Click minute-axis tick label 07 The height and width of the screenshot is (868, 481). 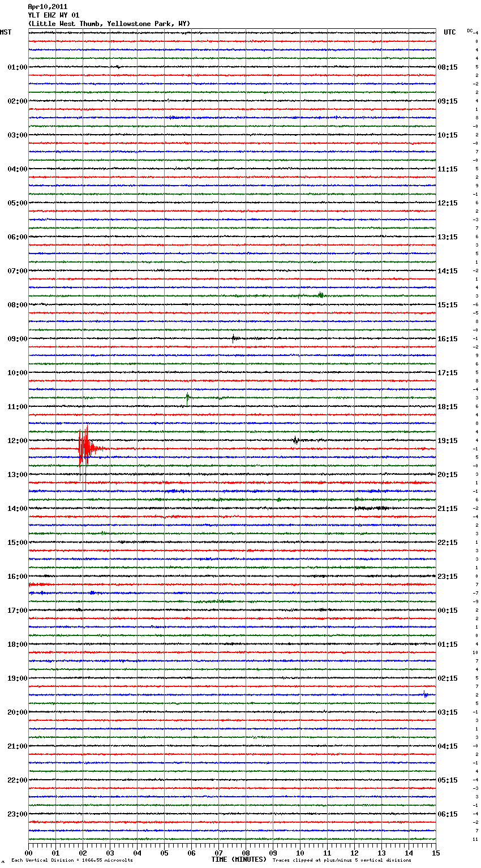tap(218, 853)
